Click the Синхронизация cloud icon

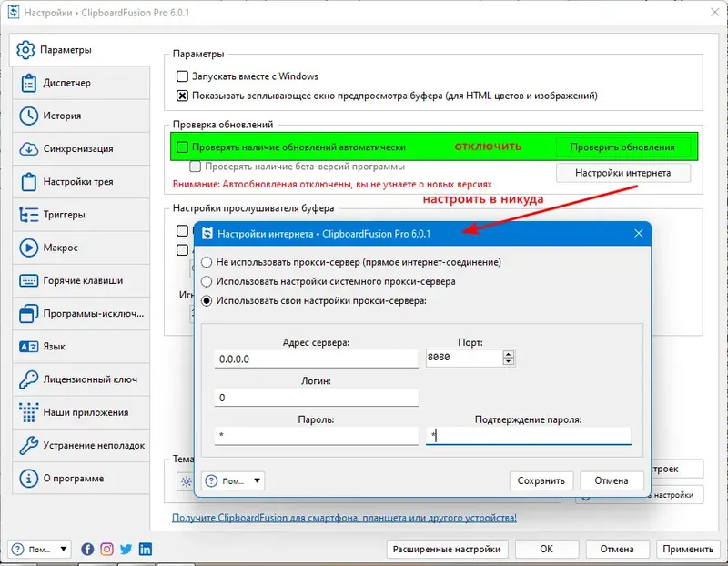tap(29, 148)
